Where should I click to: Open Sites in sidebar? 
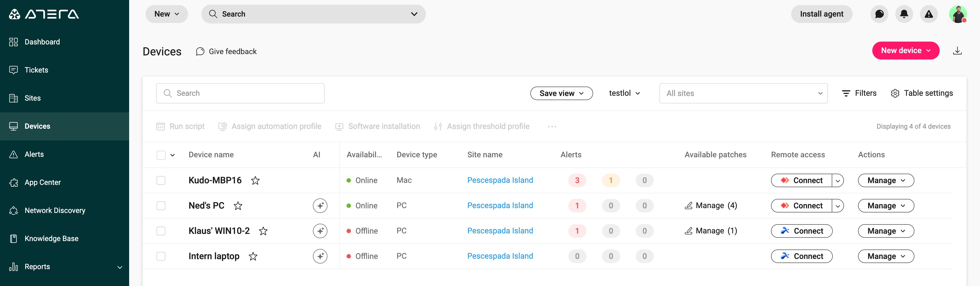64,98
